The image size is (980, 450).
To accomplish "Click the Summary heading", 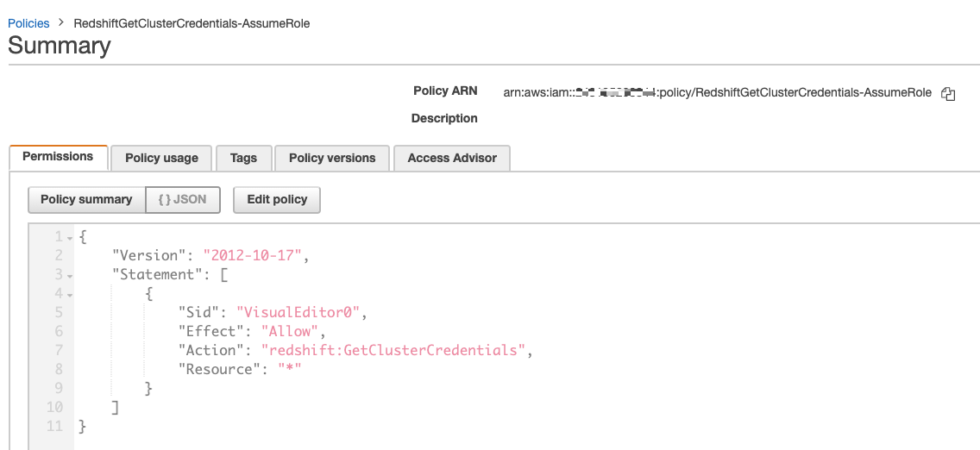I will click(60, 47).
